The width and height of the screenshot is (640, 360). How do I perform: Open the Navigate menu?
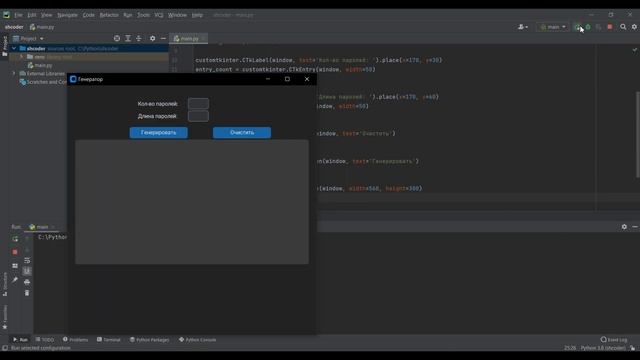67,15
